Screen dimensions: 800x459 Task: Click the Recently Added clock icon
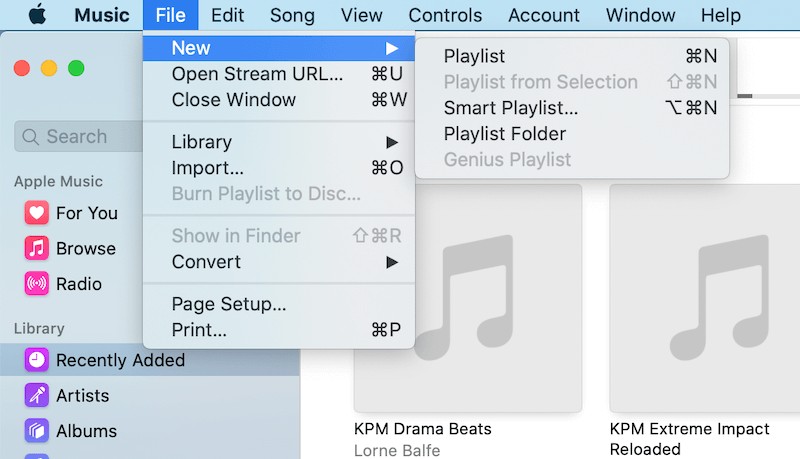tap(37, 360)
